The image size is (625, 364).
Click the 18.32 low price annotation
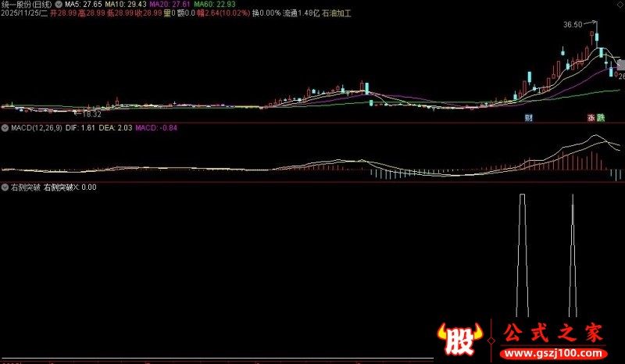click(x=91, y=114)
